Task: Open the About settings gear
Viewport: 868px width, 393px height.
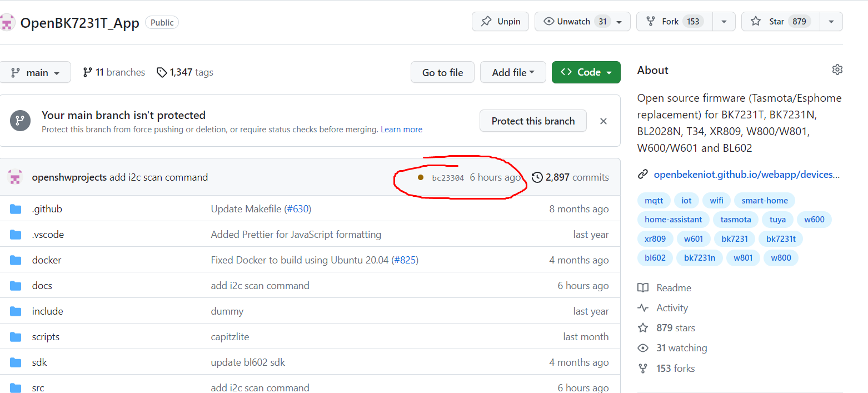Action: (x=837, y=70)
